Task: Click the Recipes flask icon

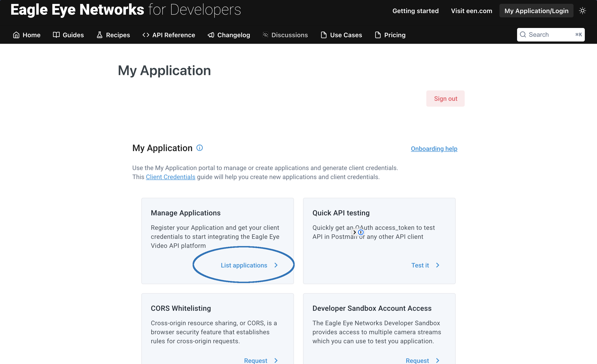Action: [x=100, y=35]
